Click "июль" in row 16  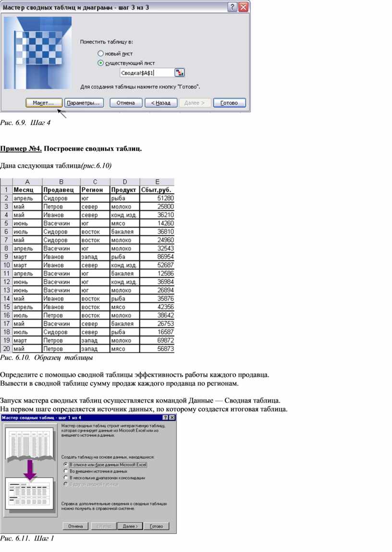(27, 316)
